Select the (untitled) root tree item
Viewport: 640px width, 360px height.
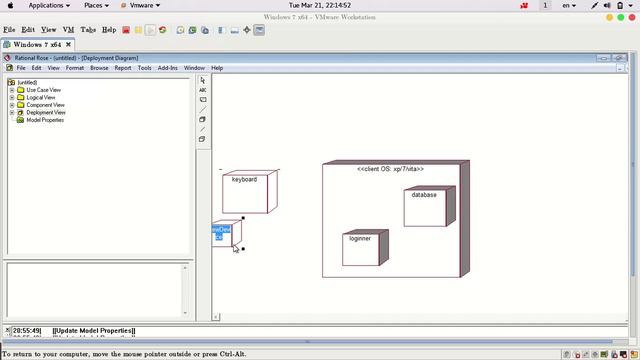click(27, 82)
